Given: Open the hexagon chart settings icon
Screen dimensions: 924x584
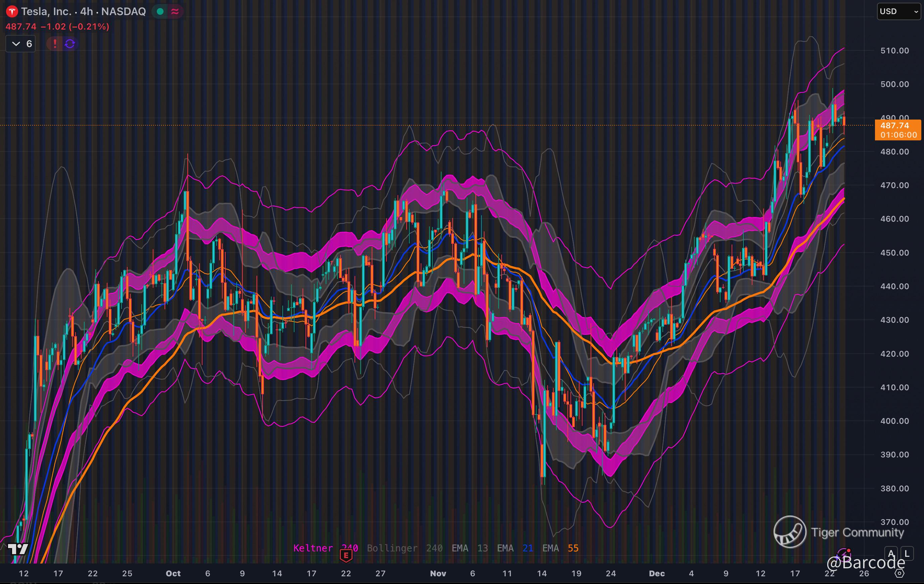Looking at the screenshot, I should [x=899, y=573].
